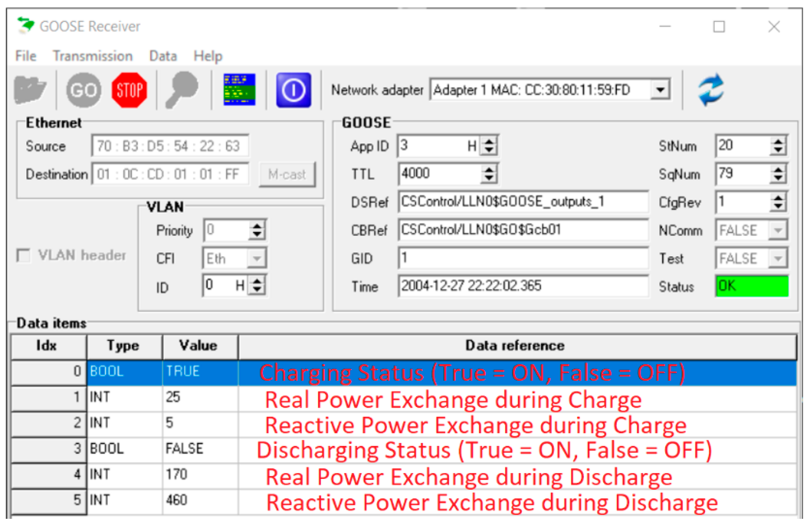Click the BOOL type in row 0
The image size is (812, 527).
125,373
